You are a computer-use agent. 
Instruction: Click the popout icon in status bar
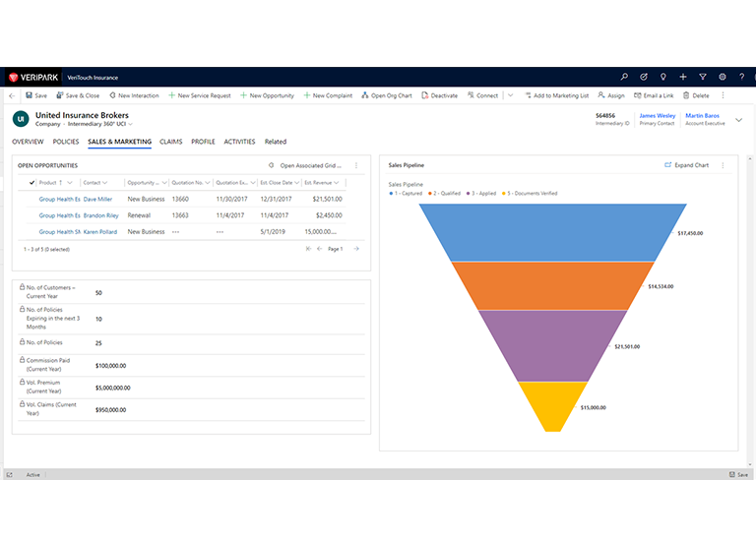[x=10, y=474]
